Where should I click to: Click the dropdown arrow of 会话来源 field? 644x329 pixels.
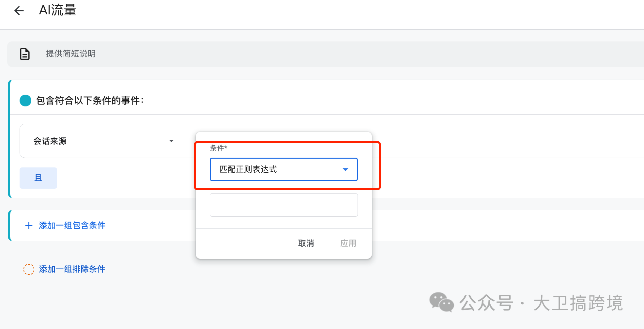pos(172,141)
